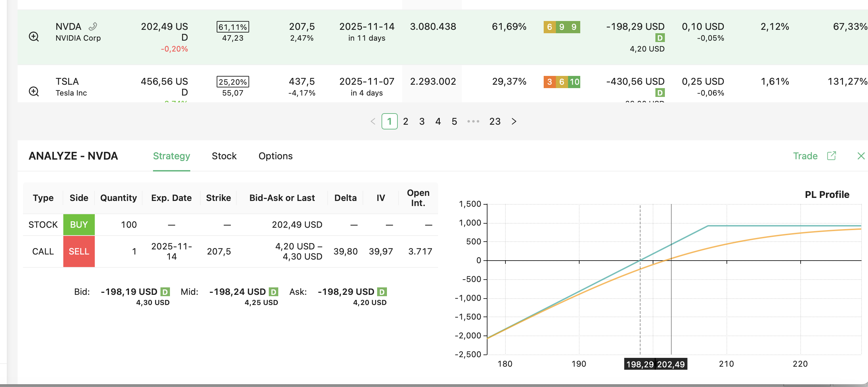
Task: Expand more pages via the ellipsis
Action: (473, 121)
